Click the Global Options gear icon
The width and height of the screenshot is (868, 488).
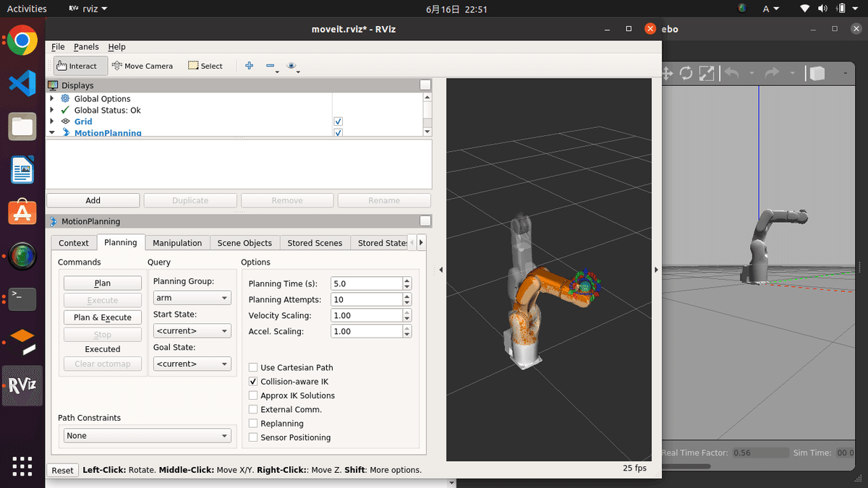(65, 98)
